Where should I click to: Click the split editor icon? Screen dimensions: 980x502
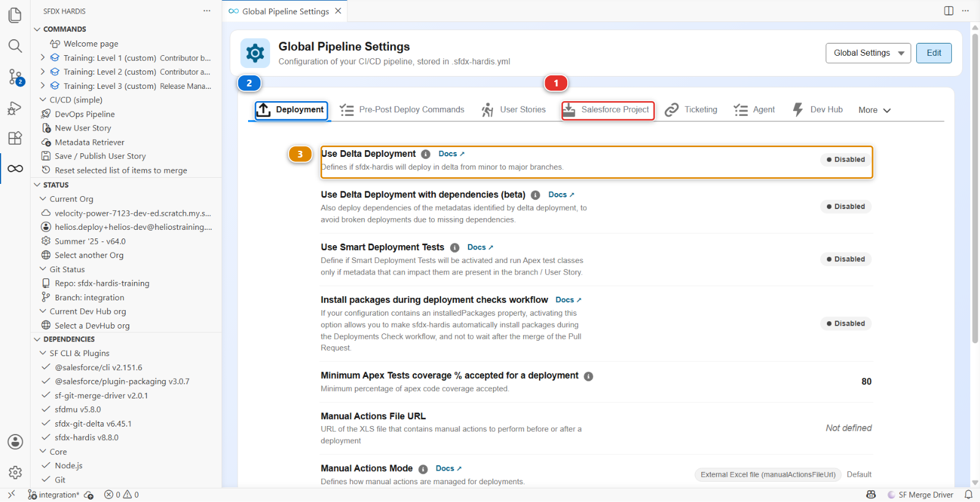point(949,11)
